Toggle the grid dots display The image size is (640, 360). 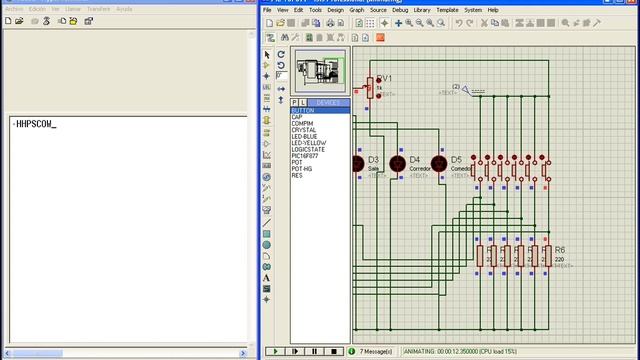(x=370, y=23)
